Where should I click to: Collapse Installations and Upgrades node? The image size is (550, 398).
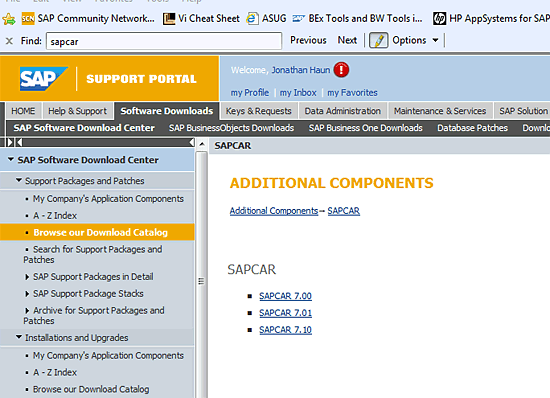coord(19,337)
